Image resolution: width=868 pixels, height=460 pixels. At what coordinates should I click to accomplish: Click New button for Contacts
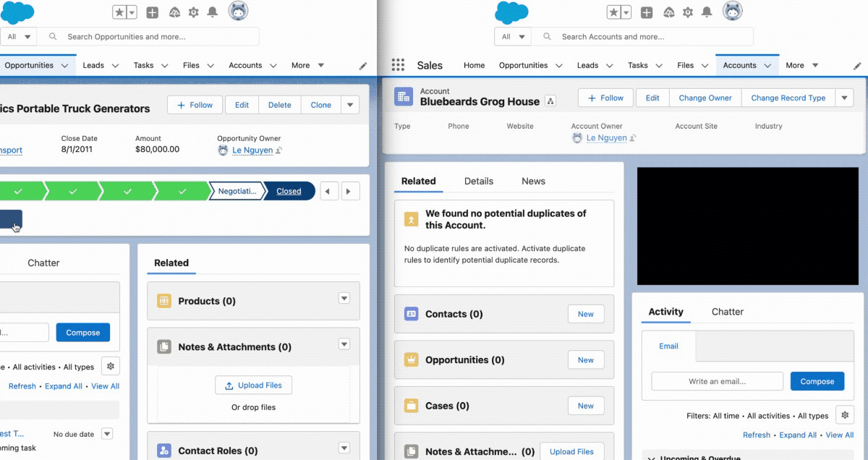(585, 314)
